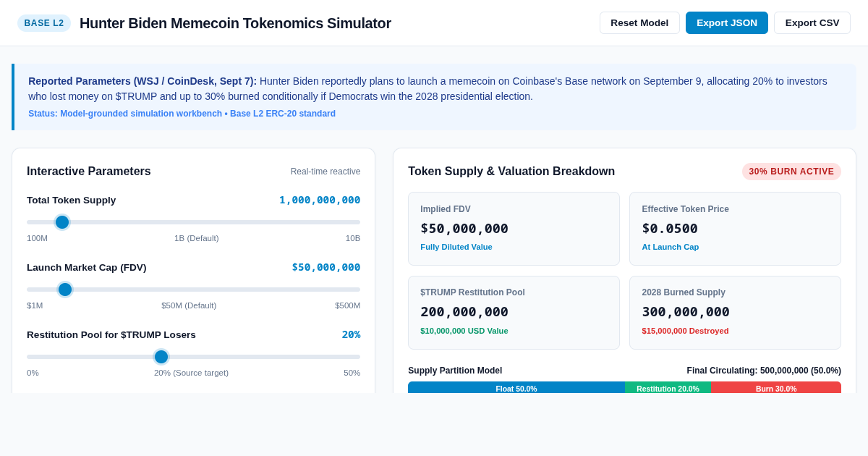
Task: Click the $15,000,000 Destroyed text
Action: 685,331
